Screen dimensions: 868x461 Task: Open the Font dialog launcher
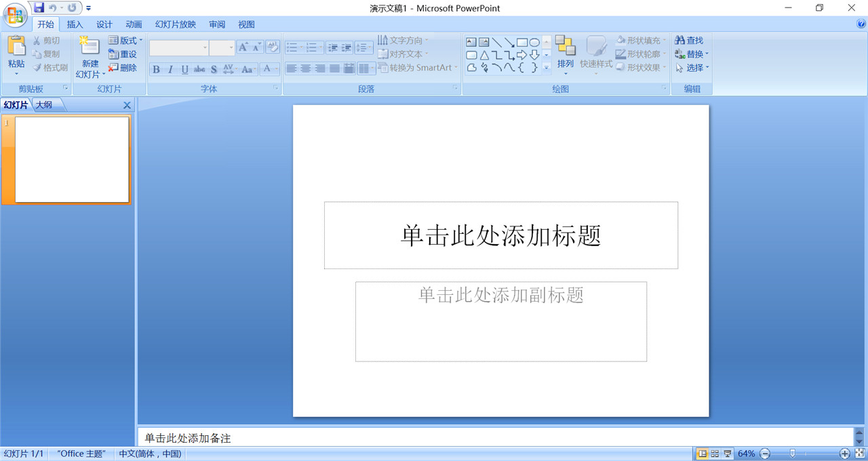[x=276, y=89]
